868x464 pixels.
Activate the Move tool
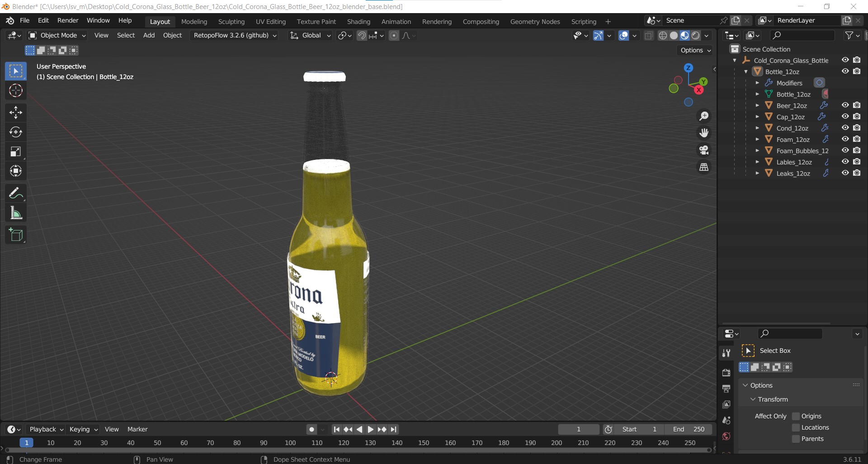(16, 112)
